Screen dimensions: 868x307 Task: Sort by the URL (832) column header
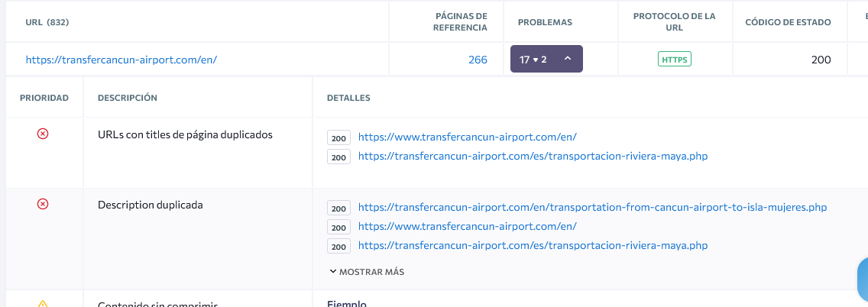pos(47,22)
